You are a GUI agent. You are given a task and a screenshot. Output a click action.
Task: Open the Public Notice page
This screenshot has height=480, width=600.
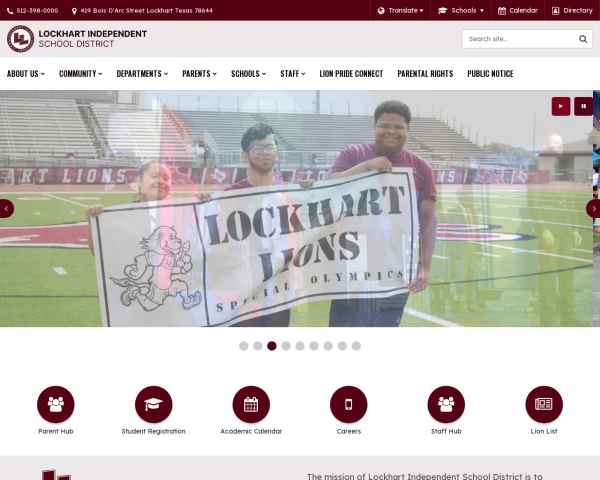490,73
